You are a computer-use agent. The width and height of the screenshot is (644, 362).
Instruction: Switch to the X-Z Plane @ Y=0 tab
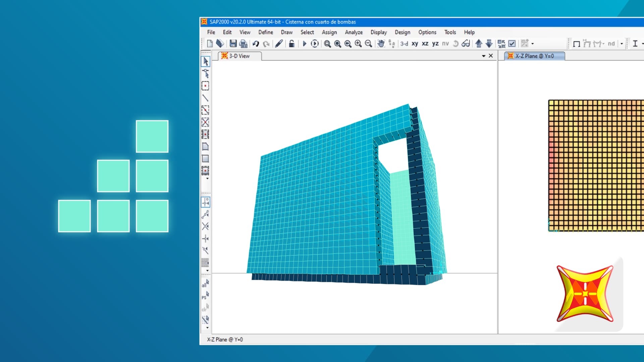[534, 56]
